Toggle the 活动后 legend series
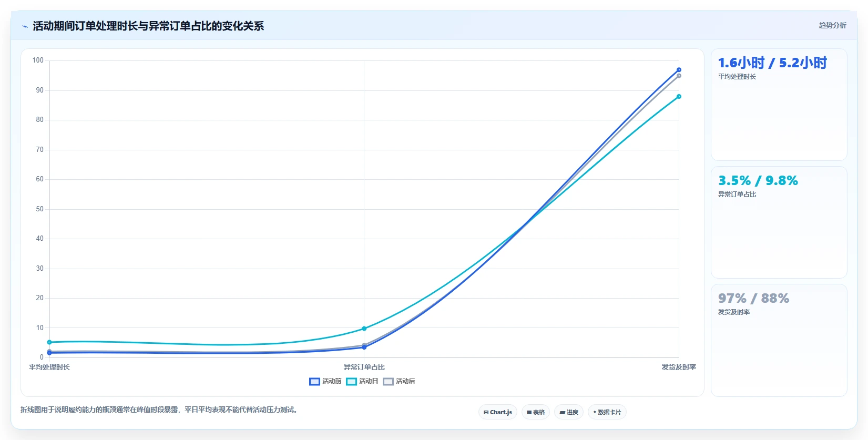The width and height of the screenshot is (868, 440). tap(399, 381)
